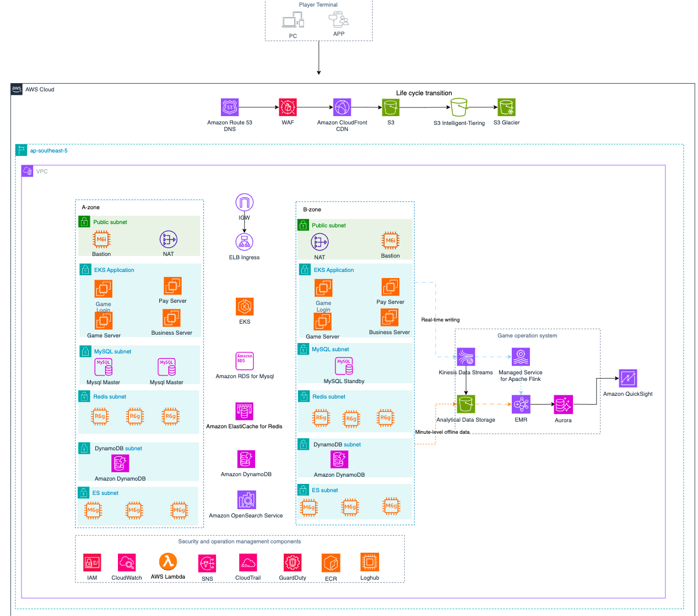Select the Amazon RDS for Mysql icon

(244, 361)
